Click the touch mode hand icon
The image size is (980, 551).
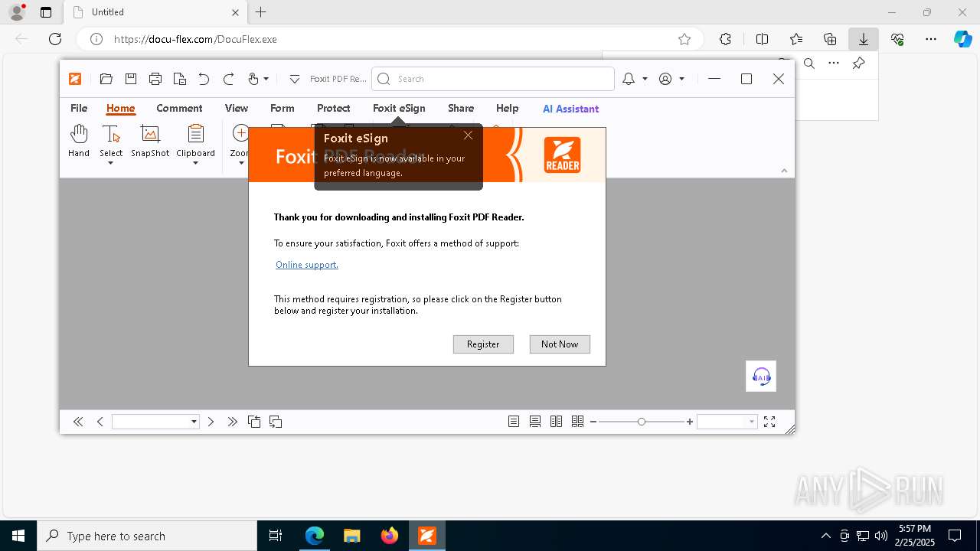coord(253,79)
